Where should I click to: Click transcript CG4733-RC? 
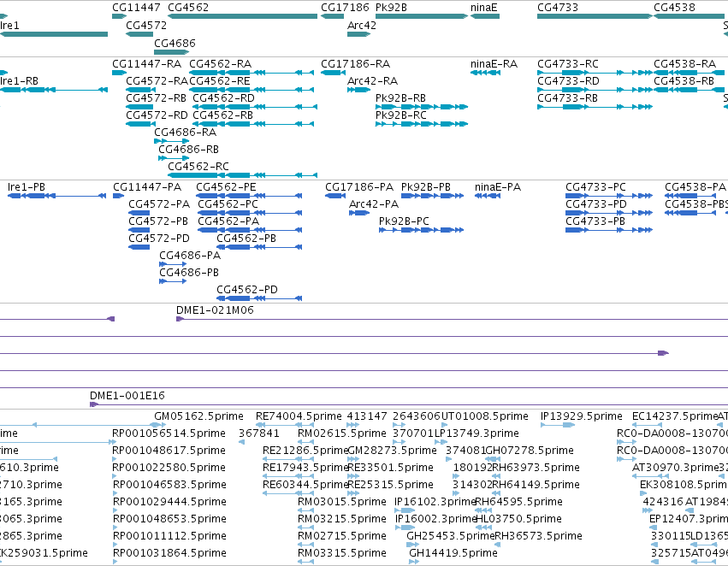tap(568, 64)
